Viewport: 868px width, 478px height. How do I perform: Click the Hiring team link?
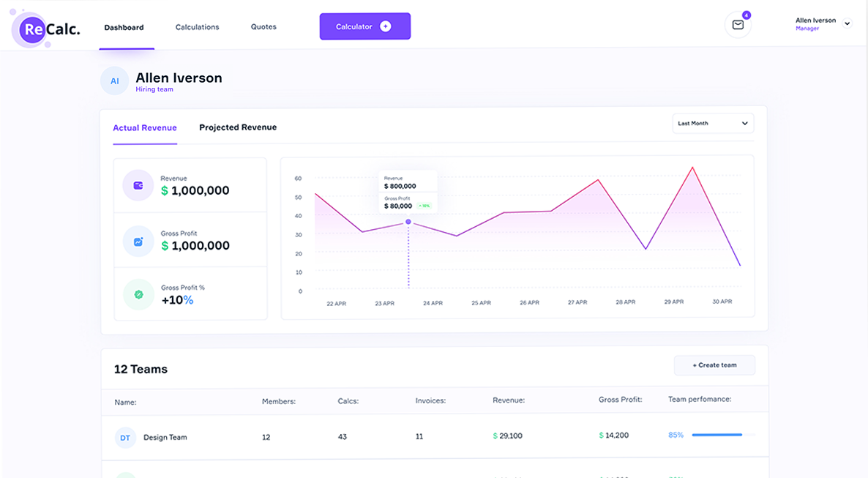154,90
